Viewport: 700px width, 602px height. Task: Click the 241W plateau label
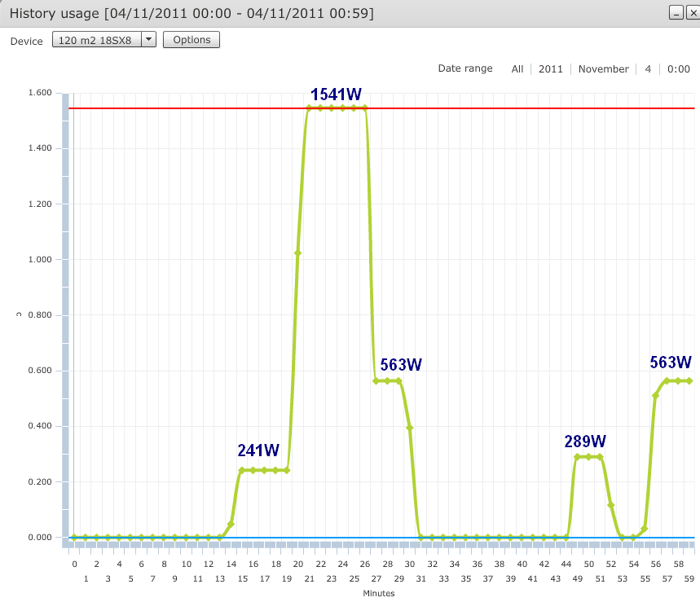click(258, 450)
